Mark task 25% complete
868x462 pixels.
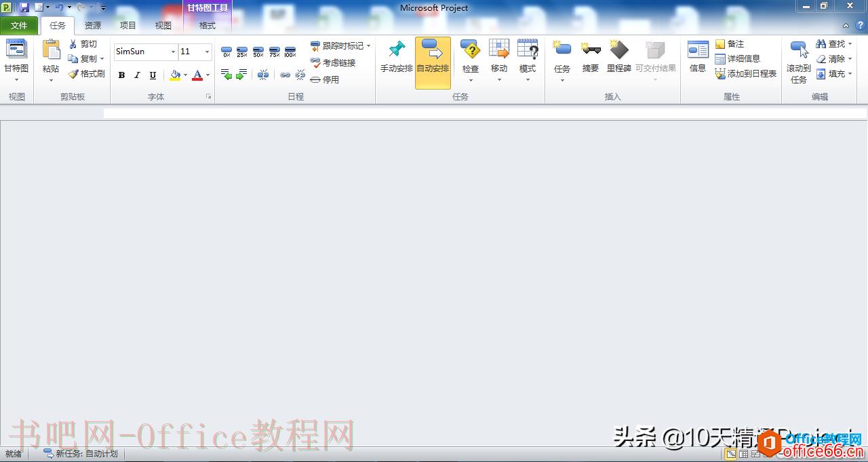point(242,52)
